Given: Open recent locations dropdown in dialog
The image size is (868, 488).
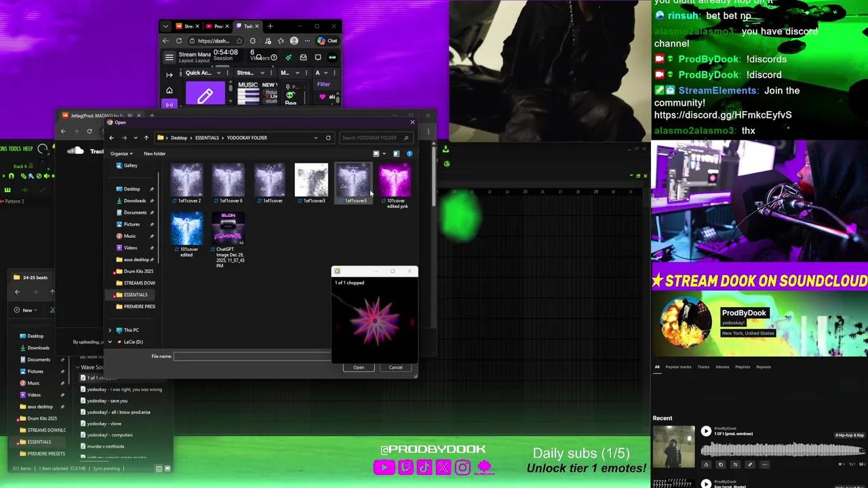Looking at the screenshot, I should (136, 138).
